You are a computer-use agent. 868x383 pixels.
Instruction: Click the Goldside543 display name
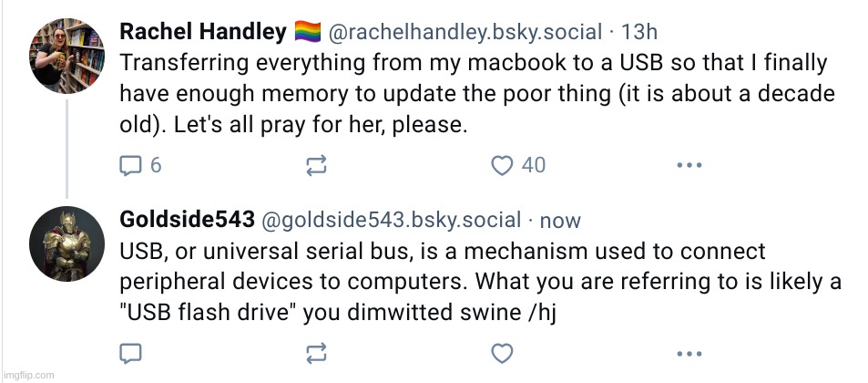click(x=187, y=220)
